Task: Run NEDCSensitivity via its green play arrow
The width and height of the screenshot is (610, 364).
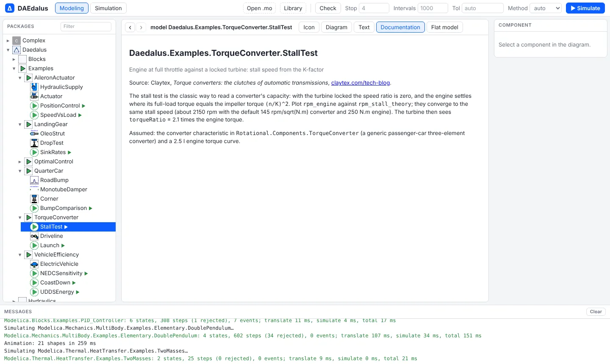Action: coord(86,273)
